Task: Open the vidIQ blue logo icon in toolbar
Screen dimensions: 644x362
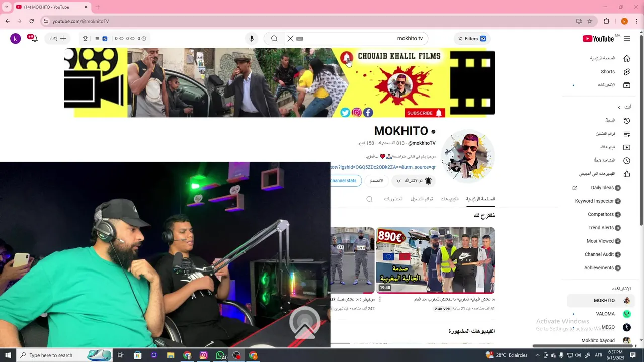Action: (x=105, y=39)
